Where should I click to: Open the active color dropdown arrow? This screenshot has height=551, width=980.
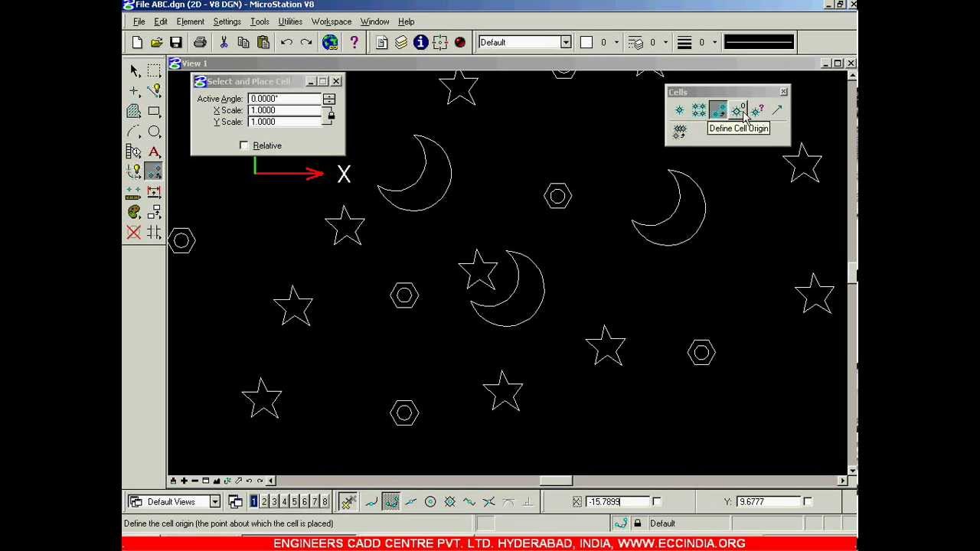[x=617, y=42]
